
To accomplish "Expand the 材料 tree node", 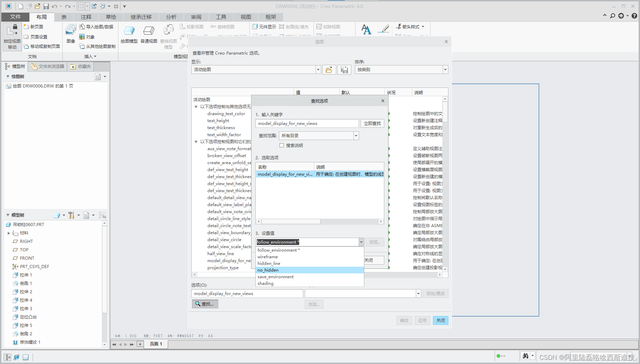I will [9, 233].
